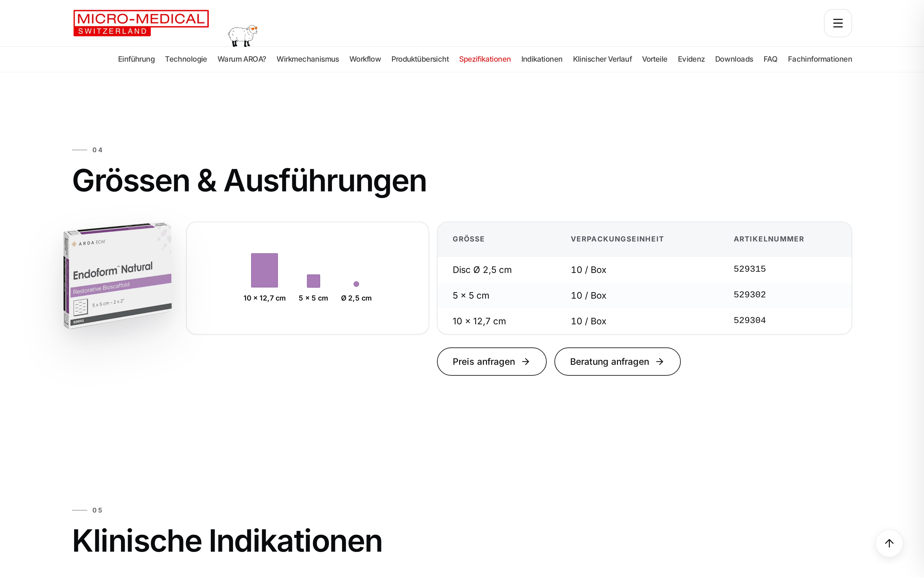Click the Ø 2,5 cm size label under the diagram
924x578 pixels.
click(356, 298)
